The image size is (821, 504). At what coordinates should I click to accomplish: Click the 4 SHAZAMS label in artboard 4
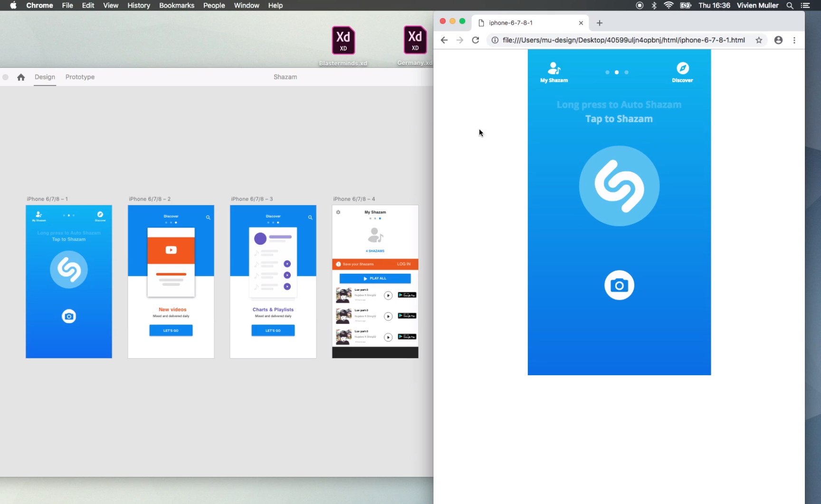(x=375, y=251)
